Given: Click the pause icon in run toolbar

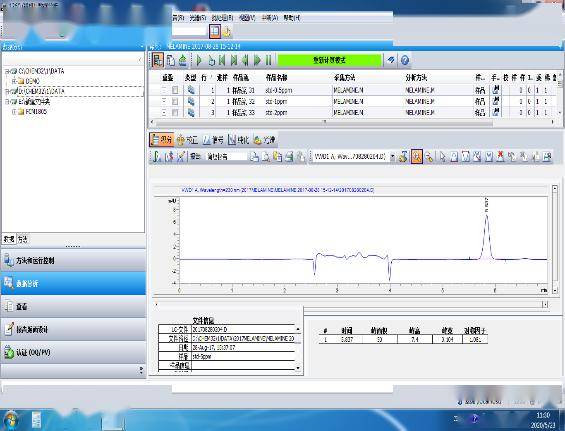Looking at the screenshot, I should coord(268,60).
